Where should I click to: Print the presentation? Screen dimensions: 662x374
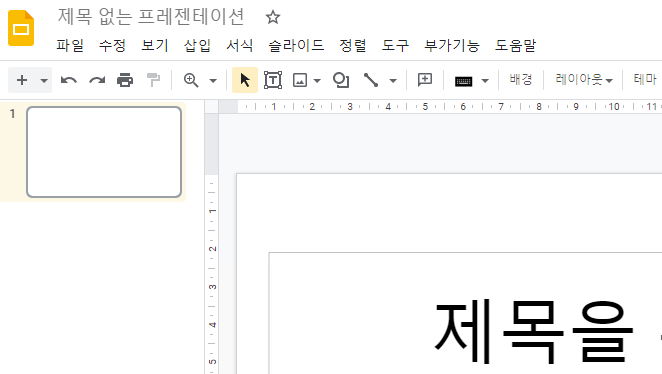pyautogui.click(x=125, y=80)
